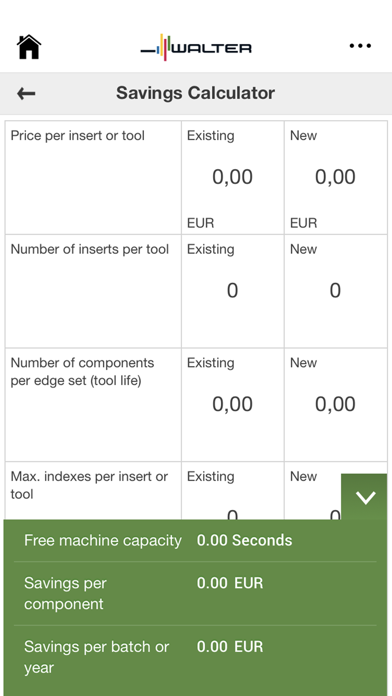Screen dimensions: 392x696
Task: Tap the Savings per batch or year result
Action: tap(195, 657)
